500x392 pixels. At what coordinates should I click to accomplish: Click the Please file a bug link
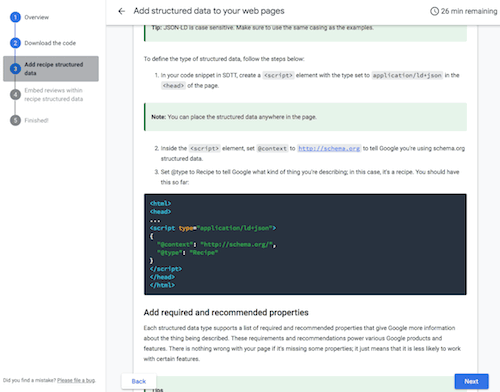(x=76, y=380)
